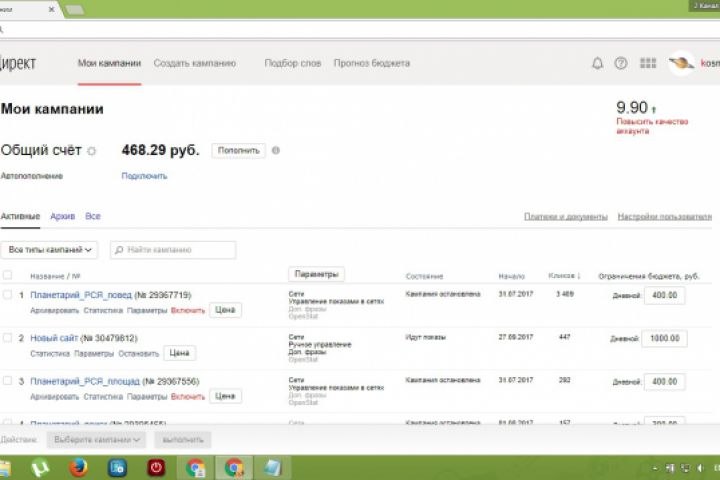Open Платежи и документы link
Screen dimensions: 720x480
(x=566, y=216)
